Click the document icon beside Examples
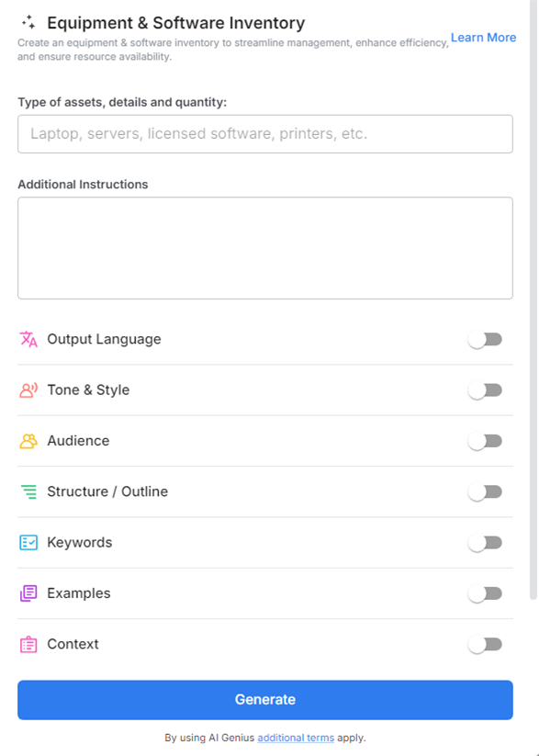 [27, 593]
